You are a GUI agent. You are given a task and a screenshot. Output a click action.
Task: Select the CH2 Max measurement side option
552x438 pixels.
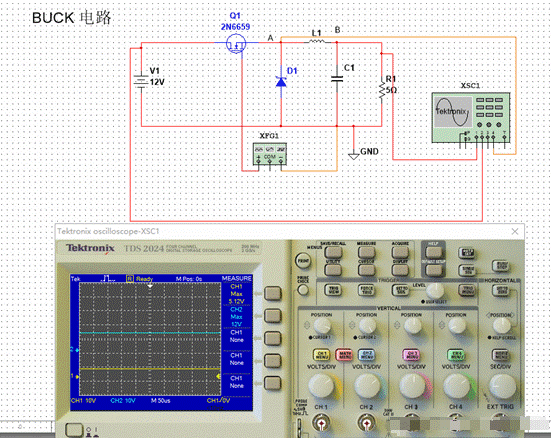(x=273, y=316)
